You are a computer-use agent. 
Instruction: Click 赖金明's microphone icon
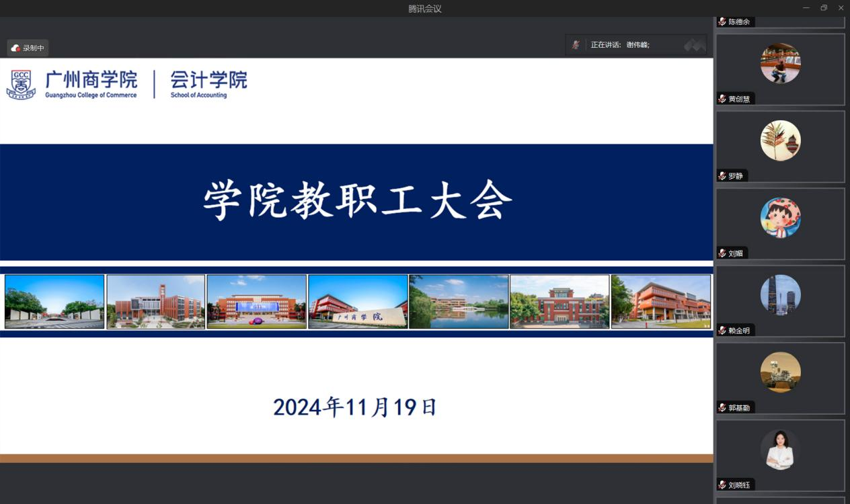coord(720,330)
